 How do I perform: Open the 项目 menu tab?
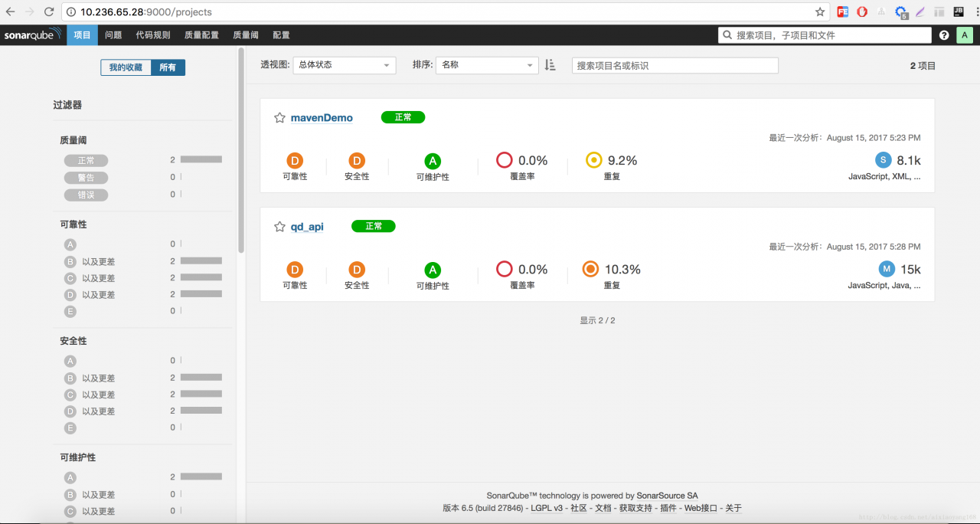click(82, 35)
